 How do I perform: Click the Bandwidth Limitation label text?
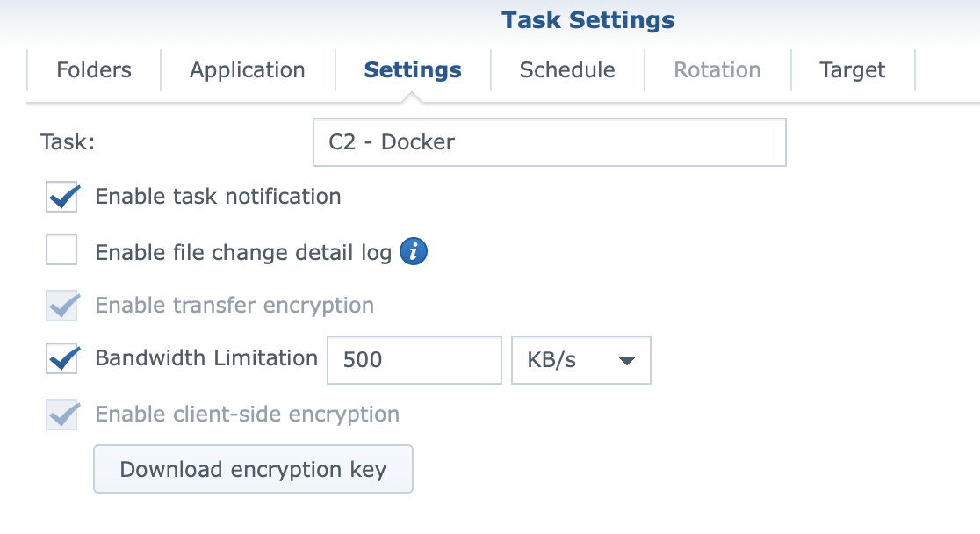[x=206, y=357]
